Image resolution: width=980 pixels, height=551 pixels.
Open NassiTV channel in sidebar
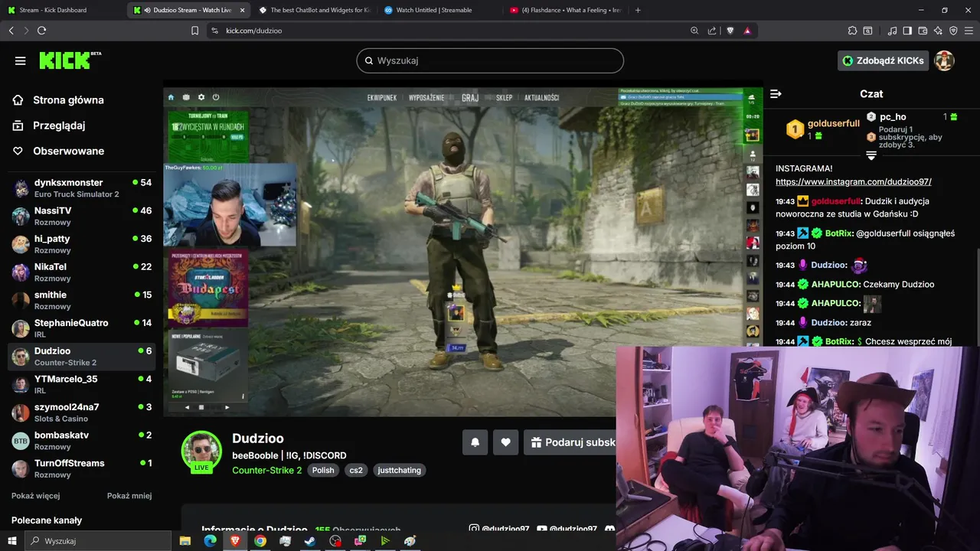point(82,216)
